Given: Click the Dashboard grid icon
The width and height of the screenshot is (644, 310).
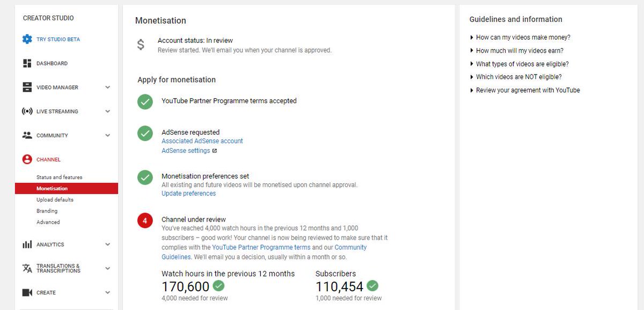Looking at the screenshot, I should pos(27,63).
